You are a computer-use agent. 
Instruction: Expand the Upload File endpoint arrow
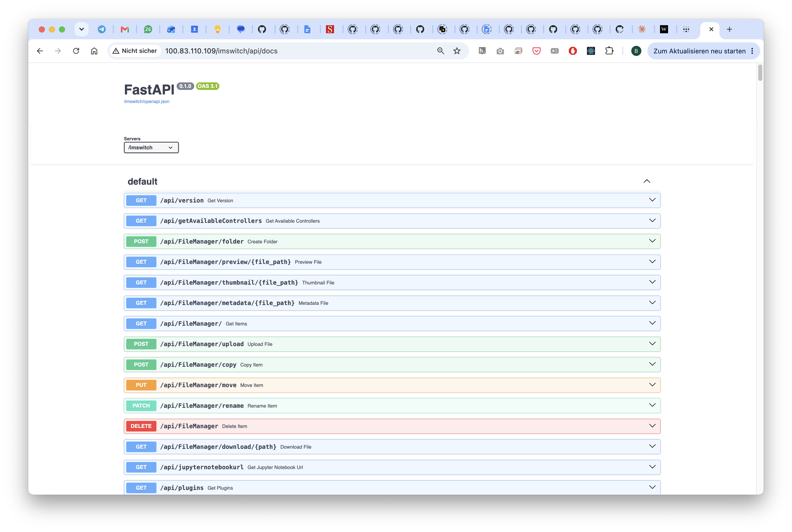point(652,344)
